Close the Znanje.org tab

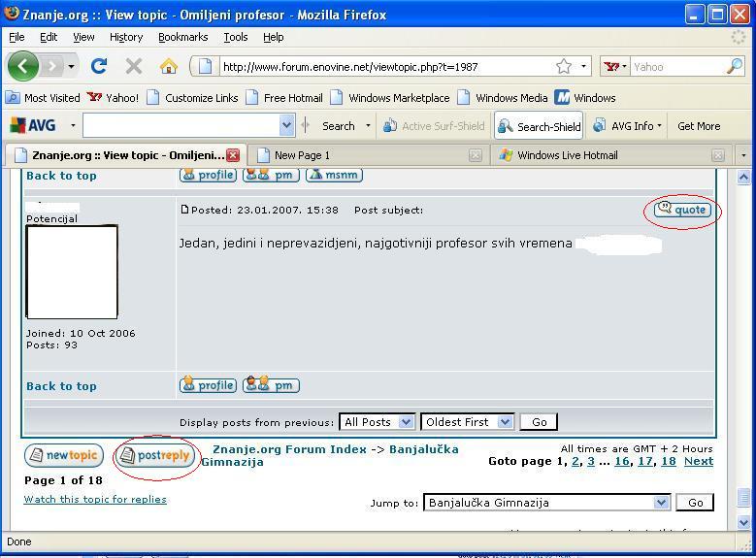(x=233, y=155)
